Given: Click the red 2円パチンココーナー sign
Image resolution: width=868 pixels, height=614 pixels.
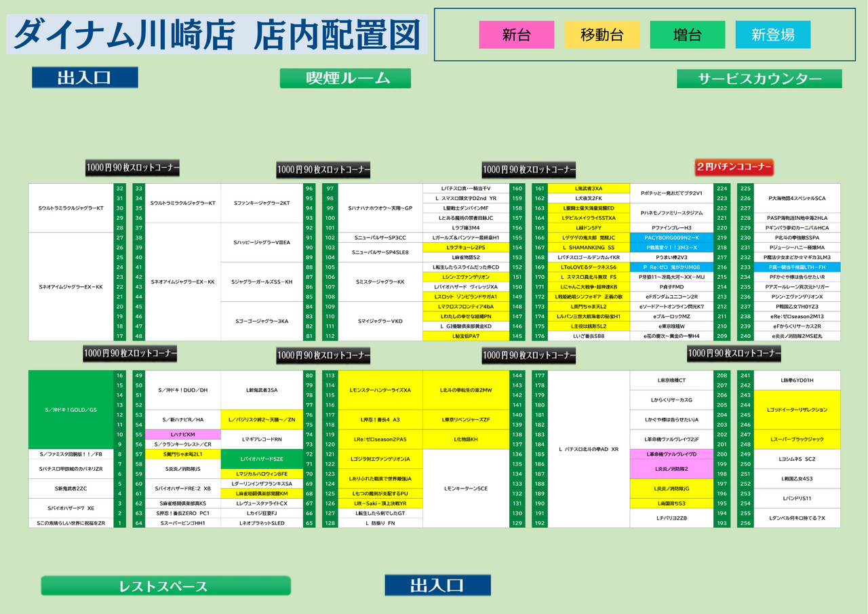Looking at the screenshot, I should click(734, 167).
